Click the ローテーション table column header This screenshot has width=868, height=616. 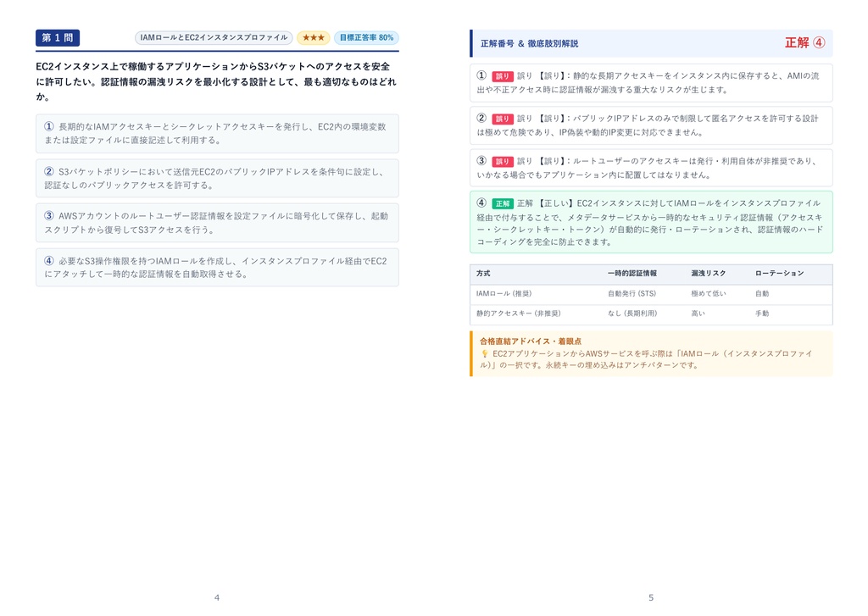(780, 274)
